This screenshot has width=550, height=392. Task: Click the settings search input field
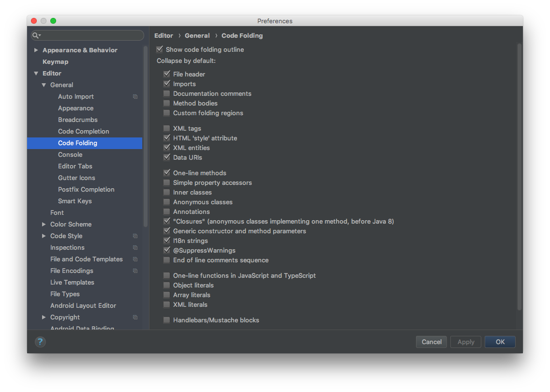point(92,35)
